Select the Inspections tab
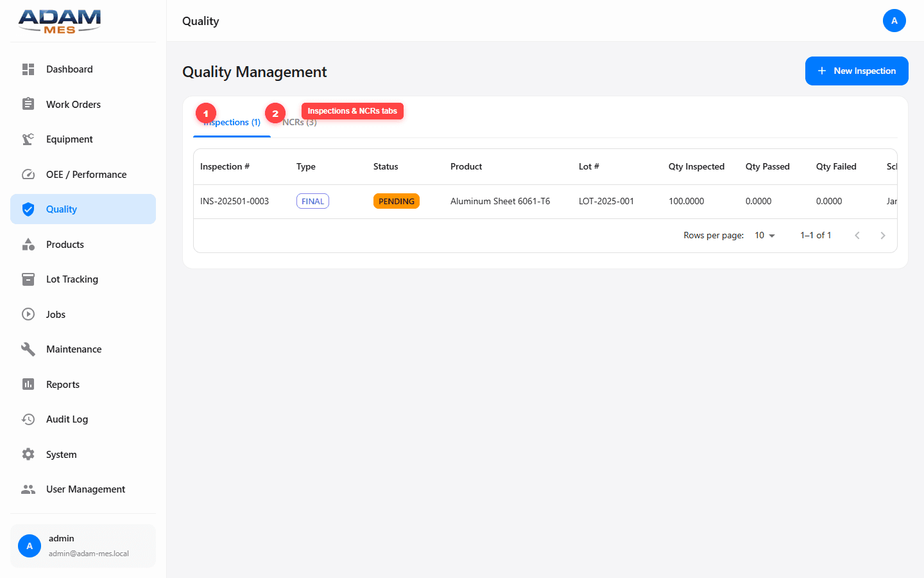This screenshot has height=578, width=924. point(232,121)
